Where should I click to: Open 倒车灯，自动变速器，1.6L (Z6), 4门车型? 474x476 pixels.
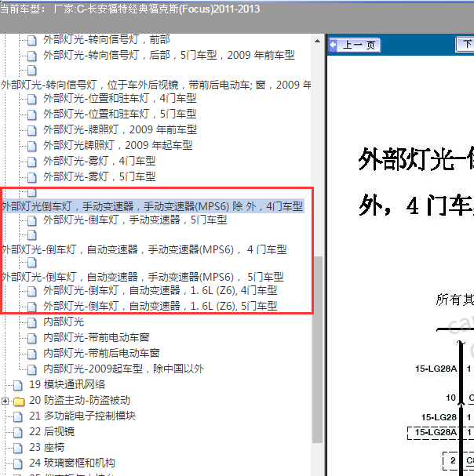point(160,290)
